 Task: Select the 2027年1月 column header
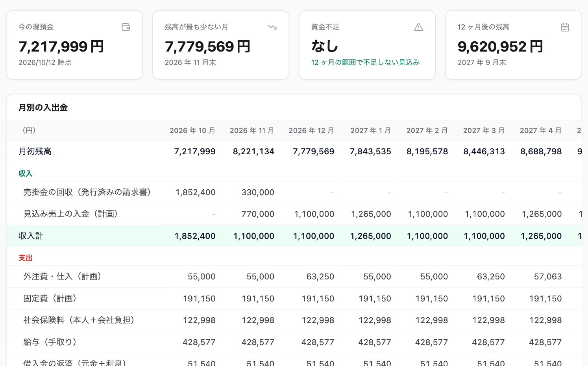click(x=371, y=131)
